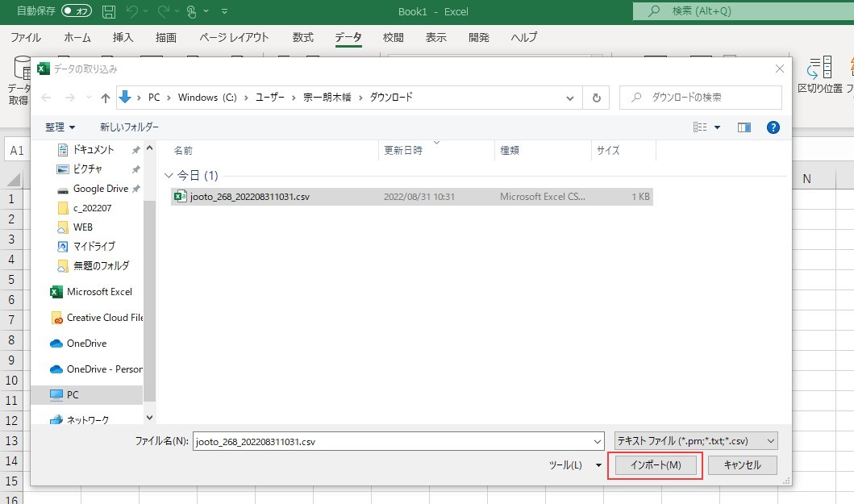Screen dimensions: 854x504
Task: Click the インポート button
Action: 655,465
